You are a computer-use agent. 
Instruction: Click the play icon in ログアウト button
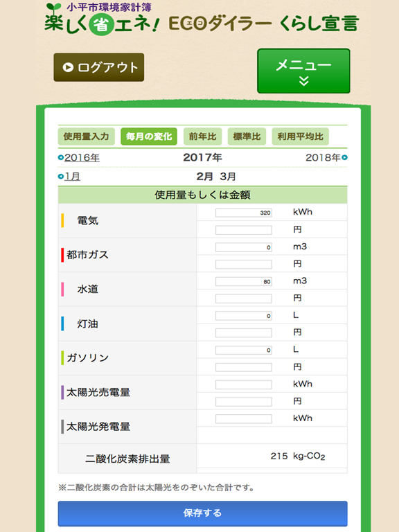[x=68, y=67]
